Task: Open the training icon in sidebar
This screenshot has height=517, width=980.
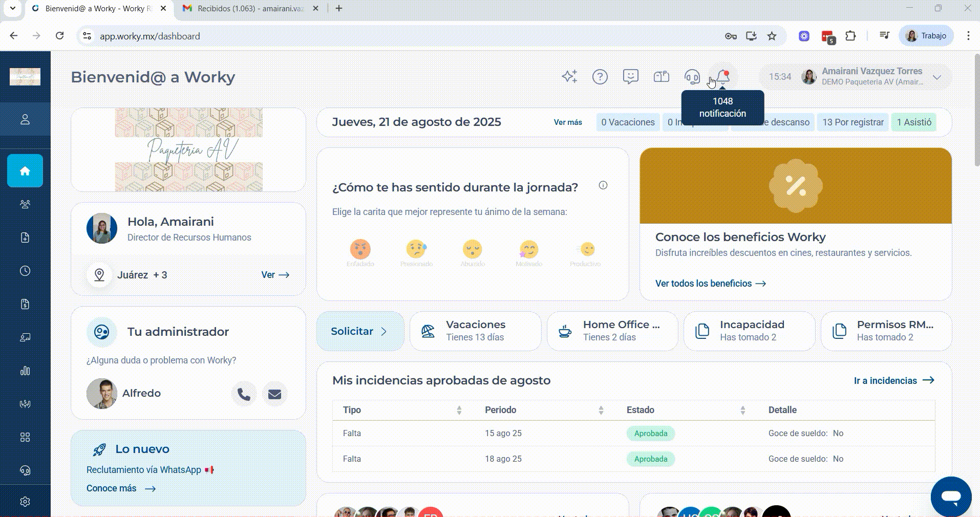Action: [x=25, y=337]
